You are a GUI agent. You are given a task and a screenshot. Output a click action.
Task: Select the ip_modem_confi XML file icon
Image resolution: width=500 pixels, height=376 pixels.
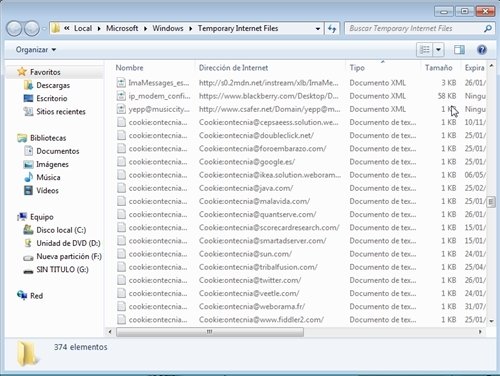click(x=121, y=96)
